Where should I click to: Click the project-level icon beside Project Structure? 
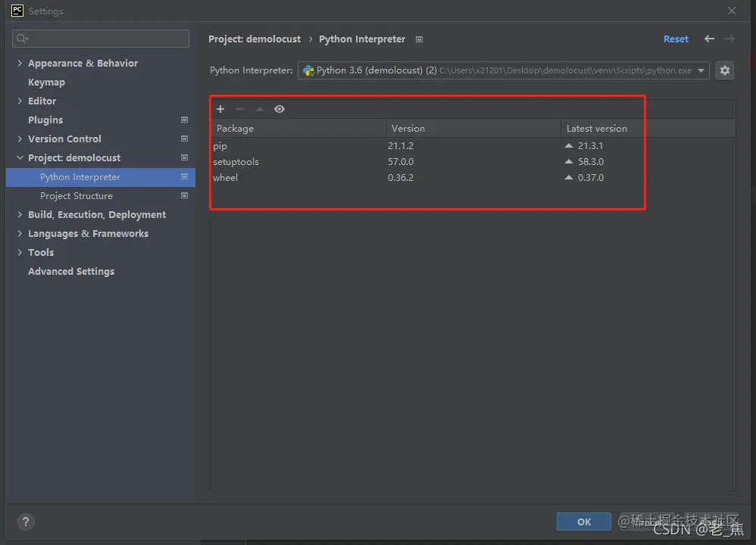click(184, 195)
